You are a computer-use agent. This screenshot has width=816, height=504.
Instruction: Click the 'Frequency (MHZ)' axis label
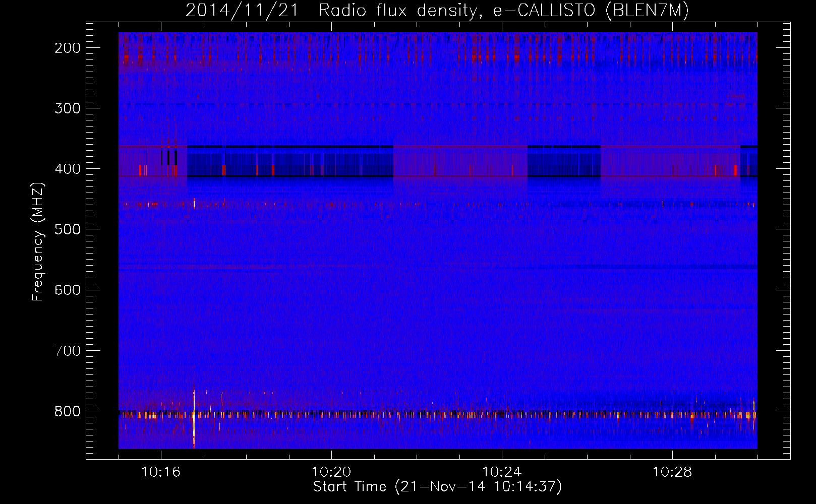coord(38,242)
